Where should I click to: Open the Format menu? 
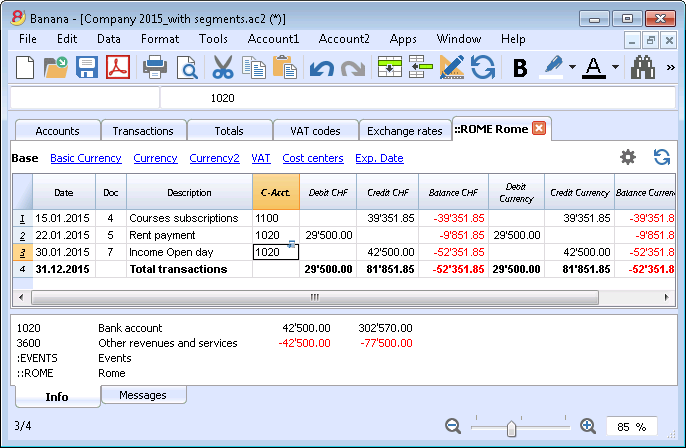coord(160,39)
